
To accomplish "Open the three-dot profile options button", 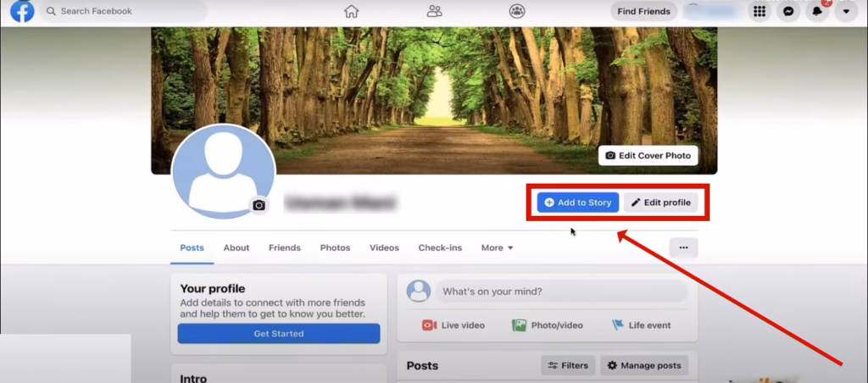I will pos(684,248).
